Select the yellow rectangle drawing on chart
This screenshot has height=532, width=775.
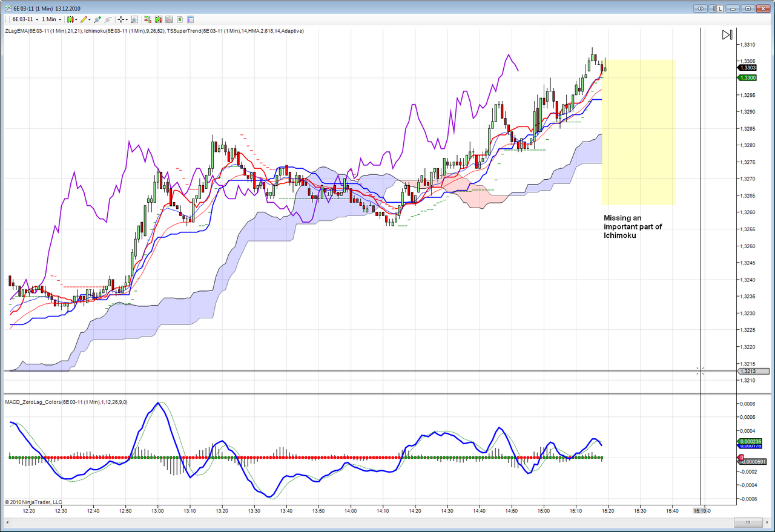tap(638, 133)
